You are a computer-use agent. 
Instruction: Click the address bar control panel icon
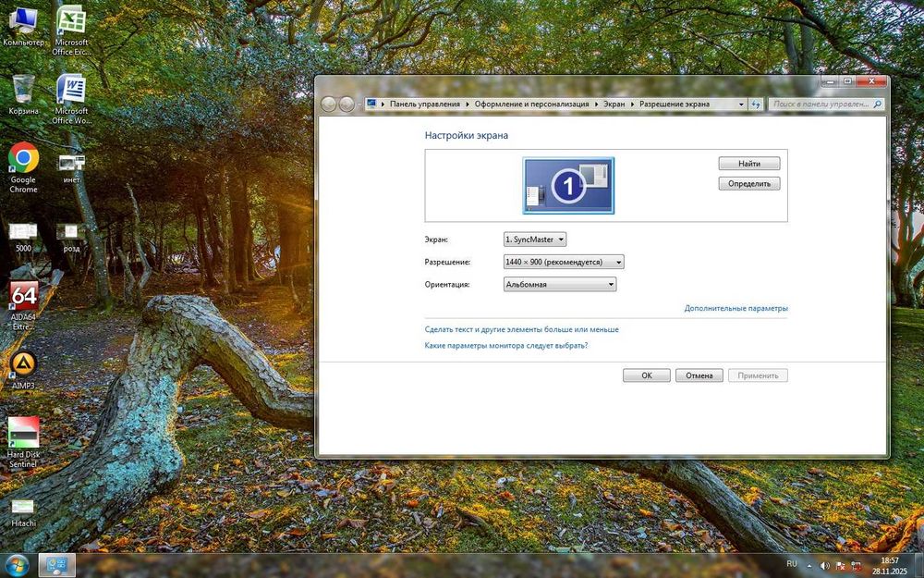pos(371,104)
